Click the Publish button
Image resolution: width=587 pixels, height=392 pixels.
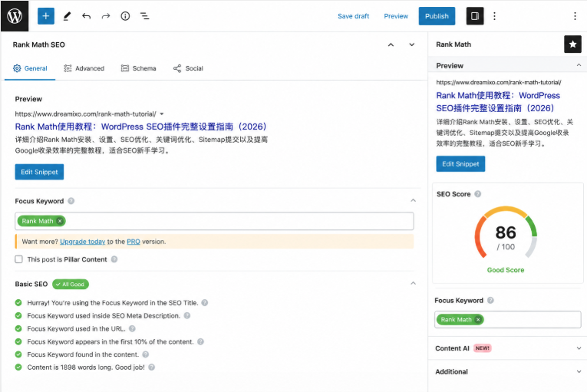(437, 16)
